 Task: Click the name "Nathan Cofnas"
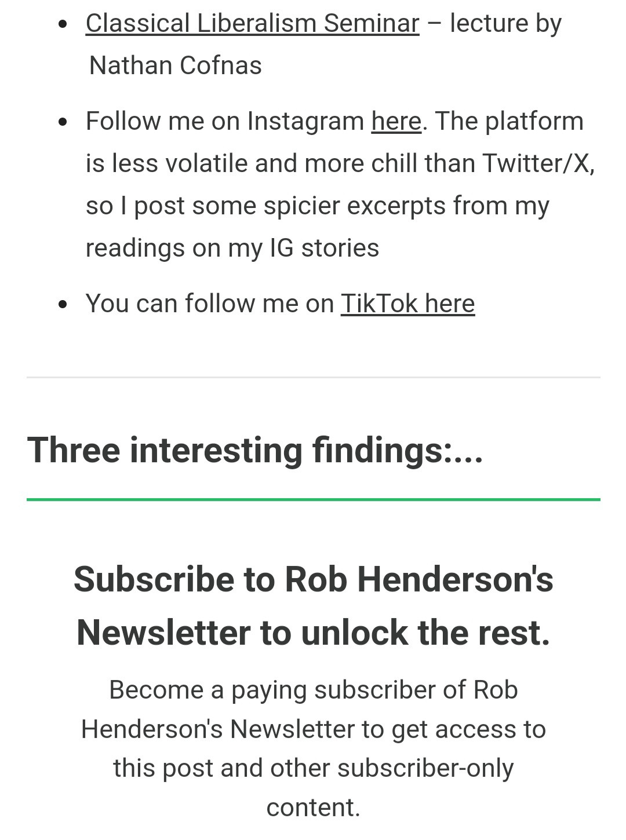(175, 65)
